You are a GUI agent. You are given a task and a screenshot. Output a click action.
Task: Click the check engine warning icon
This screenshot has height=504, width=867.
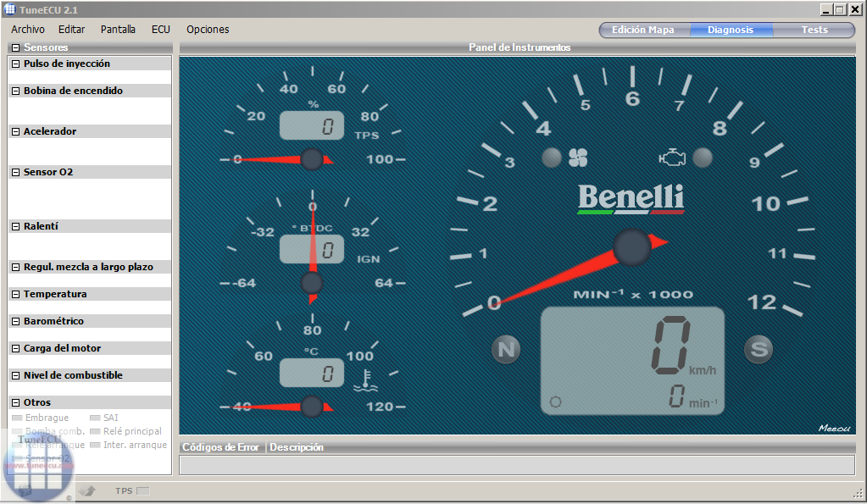[x=672, y=158]
